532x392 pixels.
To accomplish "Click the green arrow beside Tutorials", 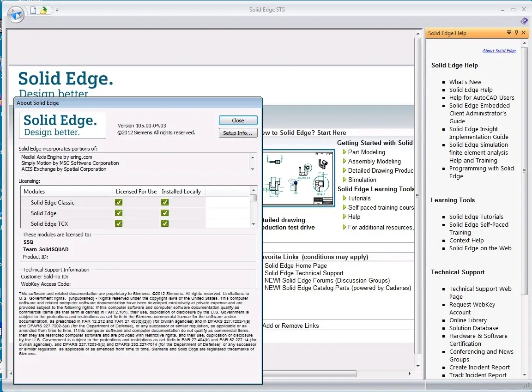I will (x=345, y=198).
